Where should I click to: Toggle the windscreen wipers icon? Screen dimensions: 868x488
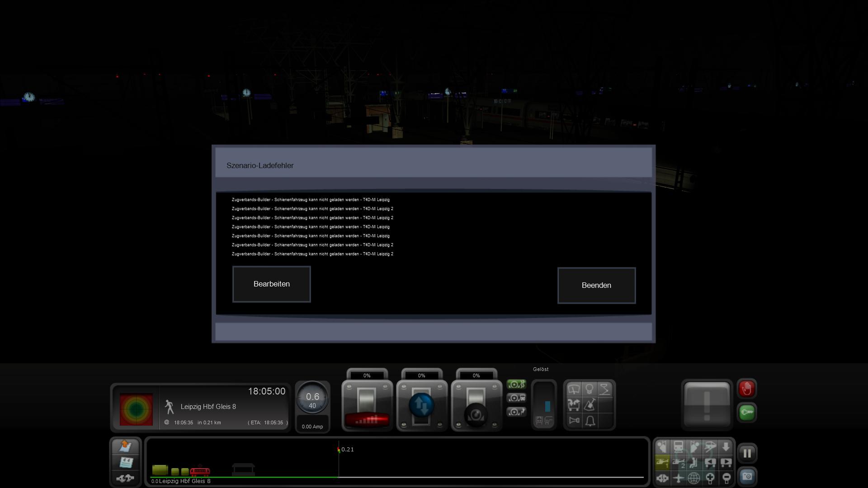tap(574, 389)
